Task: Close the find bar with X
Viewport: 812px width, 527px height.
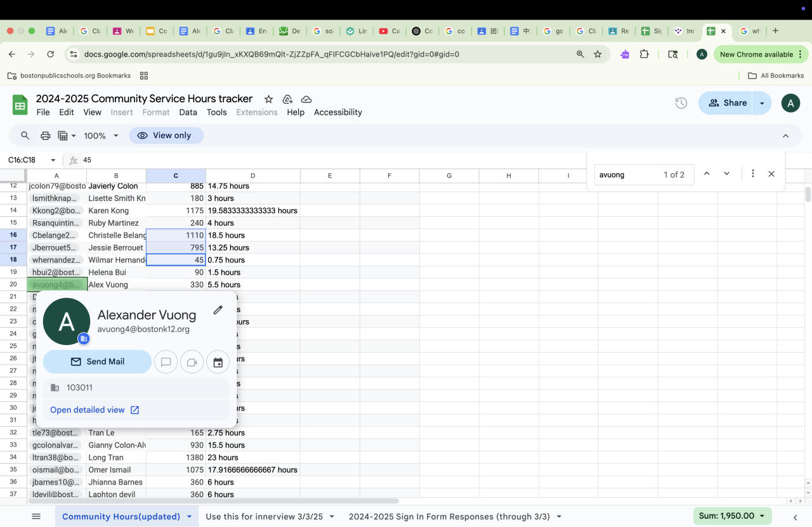Action: 771,174
